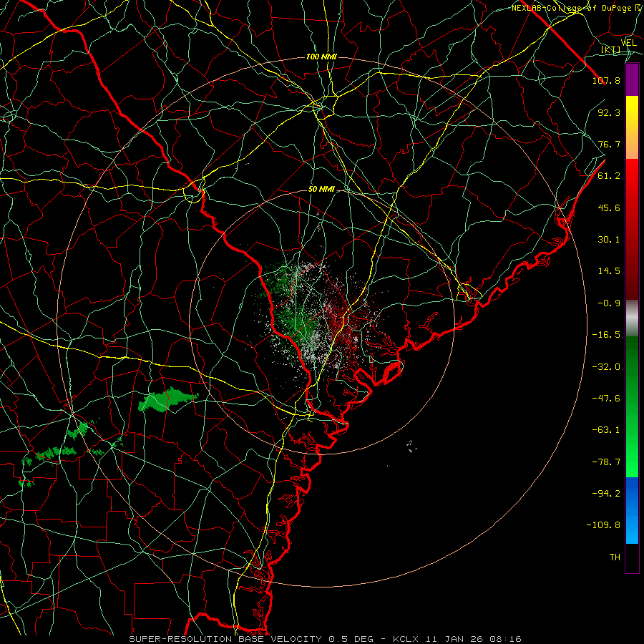Click the 76.7 legend value
Image resolution: width=644 pixels, height=644 pixels.
pyautogui.click(x=609, y=144)
